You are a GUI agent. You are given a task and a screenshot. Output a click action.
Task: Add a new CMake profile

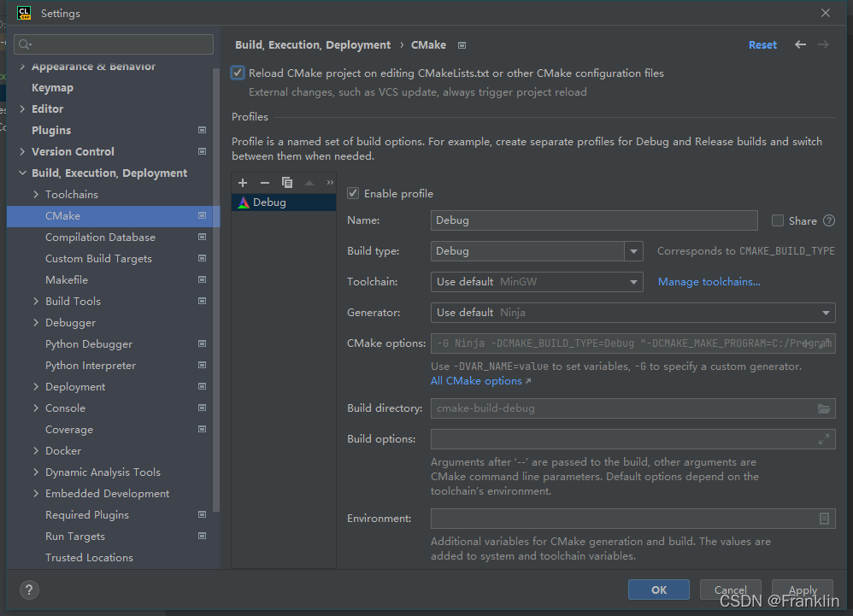(x=243, y=183)
